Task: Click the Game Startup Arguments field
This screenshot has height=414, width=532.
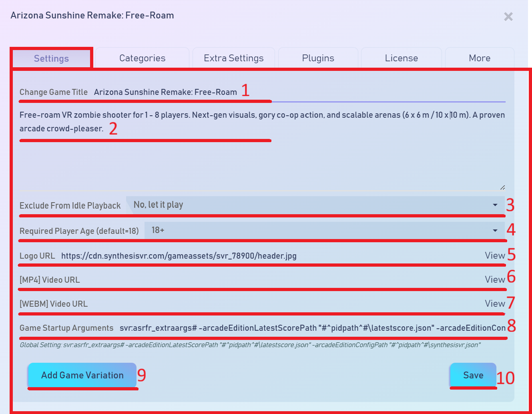Action: click(312, 328)
